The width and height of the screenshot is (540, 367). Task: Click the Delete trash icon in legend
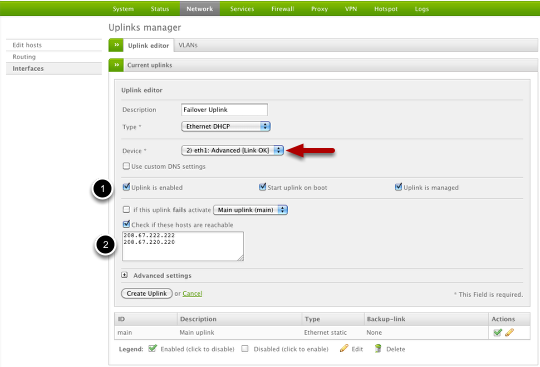tap(378, 348)
